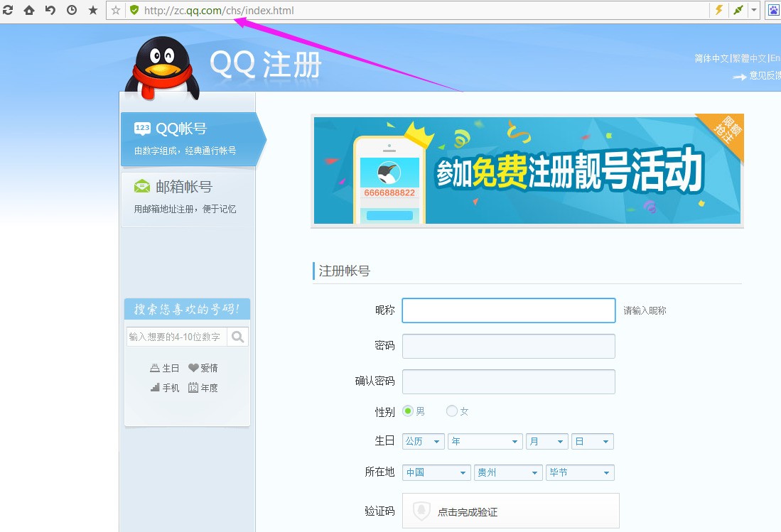Open the 年 birth year dropdown
This screenshot has height=532, width=781.
485,441
